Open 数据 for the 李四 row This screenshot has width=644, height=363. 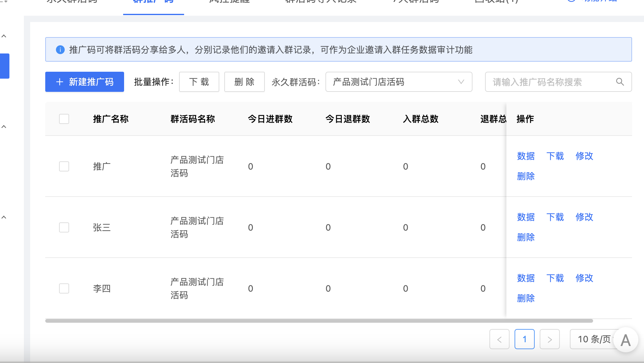point(526,278)
